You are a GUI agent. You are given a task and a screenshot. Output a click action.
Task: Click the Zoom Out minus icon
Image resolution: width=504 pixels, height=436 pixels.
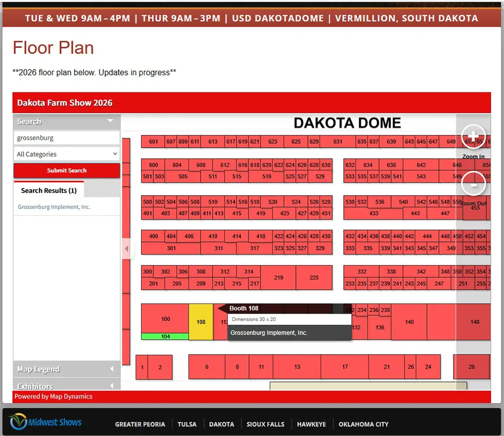[x=473, y=183]
